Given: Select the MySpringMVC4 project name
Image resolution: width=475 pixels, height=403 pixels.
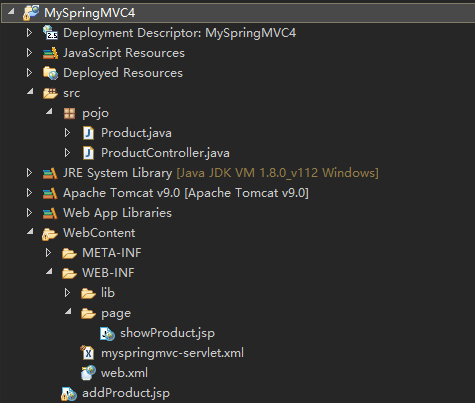Looking at the screenshot, I should pyautogui.click(x=90, y=13).
